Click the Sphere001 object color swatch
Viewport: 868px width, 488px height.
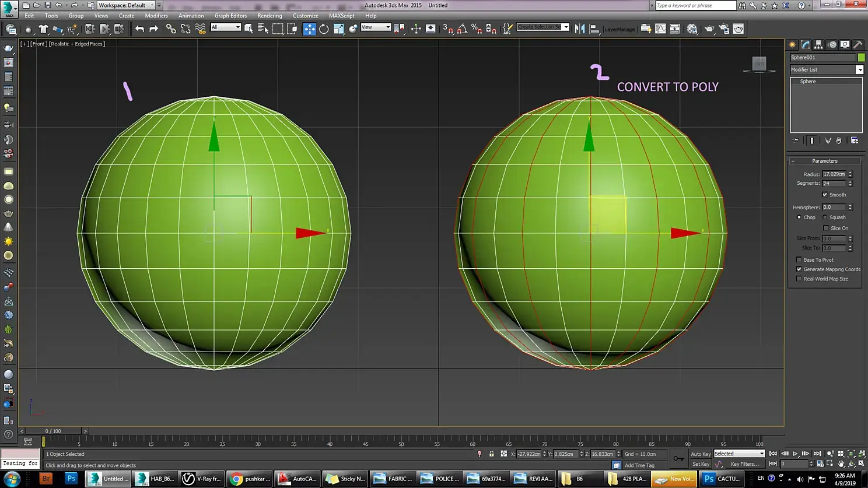point(861,57)
